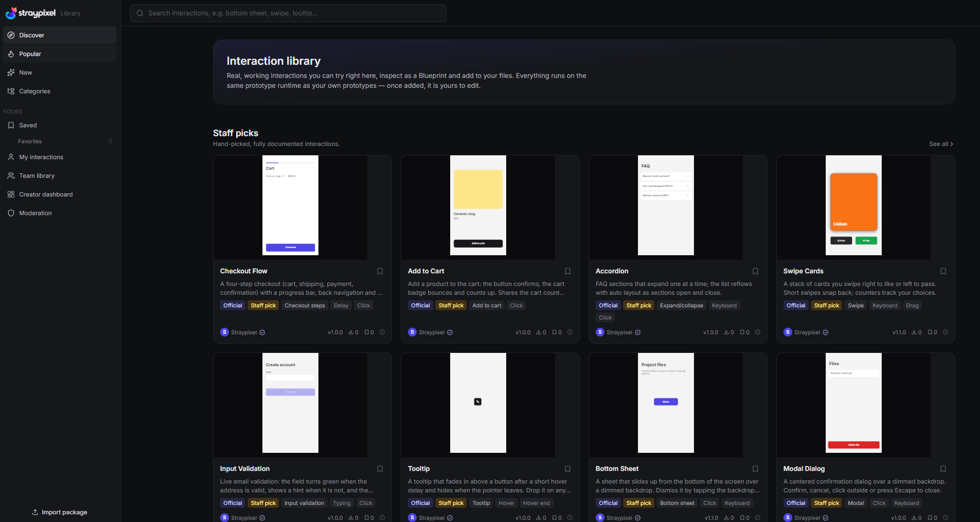Click Swipe tag on Swipe Cards card
Image resolution: width=980 pixels, height=522 pixels.
point(855,306)
